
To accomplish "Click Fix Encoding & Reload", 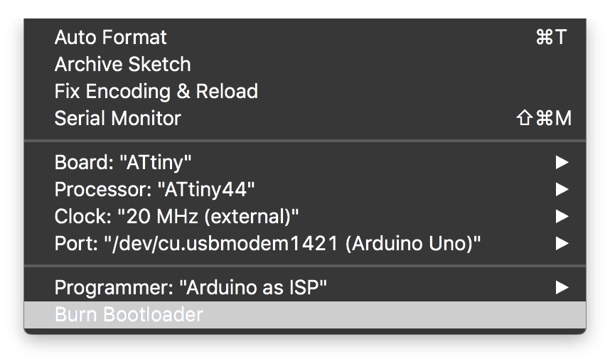I will coord(304,92).
